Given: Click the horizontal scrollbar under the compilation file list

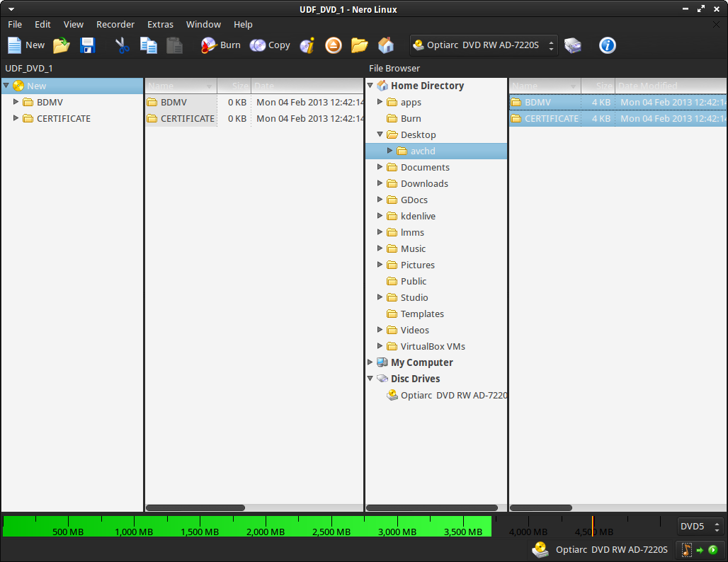Looking at the screenshot, I should (195, 507).
